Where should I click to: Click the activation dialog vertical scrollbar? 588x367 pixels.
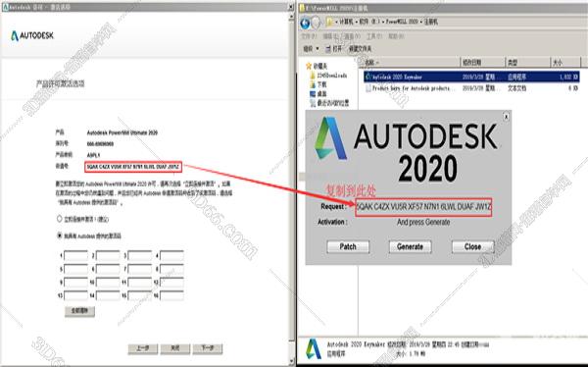pyautogui.click(x=292, y=187)
